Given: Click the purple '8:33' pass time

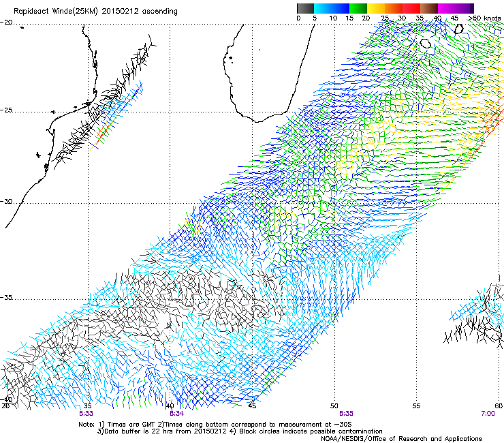Looking at the screenshot, I should point(86,414).
